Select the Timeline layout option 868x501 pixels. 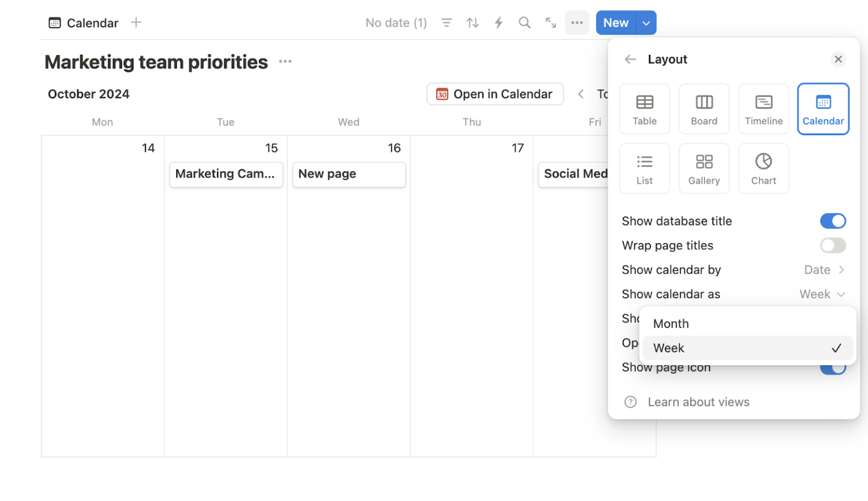click(763, 109)
